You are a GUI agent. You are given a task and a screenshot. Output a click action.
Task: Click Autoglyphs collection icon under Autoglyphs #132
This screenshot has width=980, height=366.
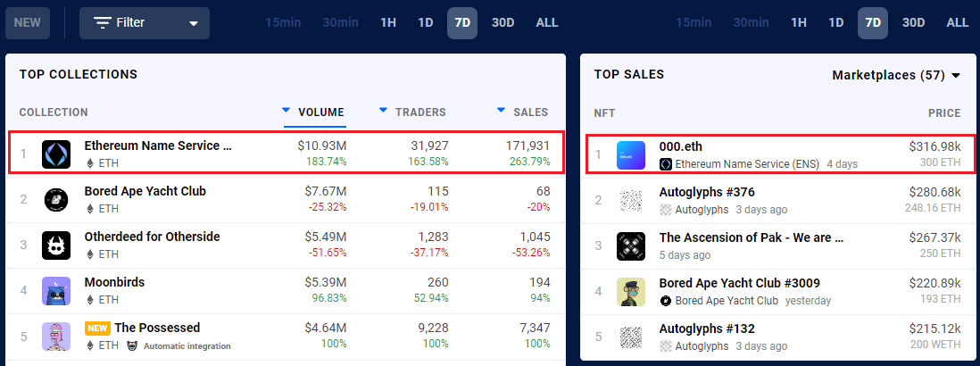pos(666,346)
